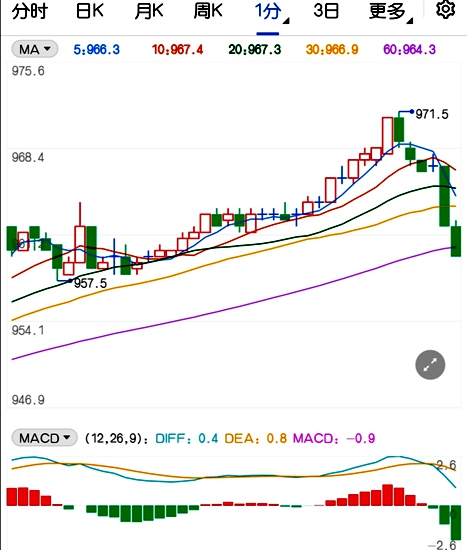Open the 1分 interval dropdown tab

click(x=268, y=11)
